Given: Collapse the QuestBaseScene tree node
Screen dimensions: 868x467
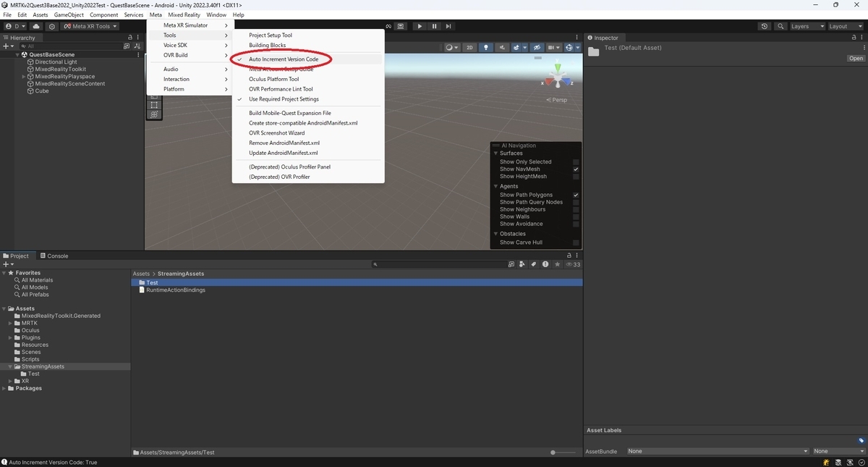Looking at the screenshot, I should pos(17,55).
